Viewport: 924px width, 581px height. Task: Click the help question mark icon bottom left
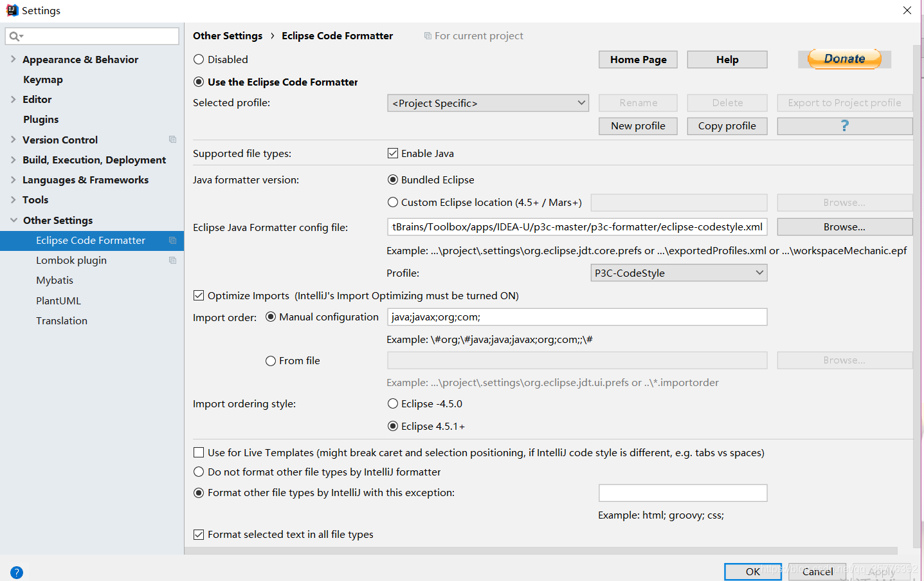click(16, 572)
